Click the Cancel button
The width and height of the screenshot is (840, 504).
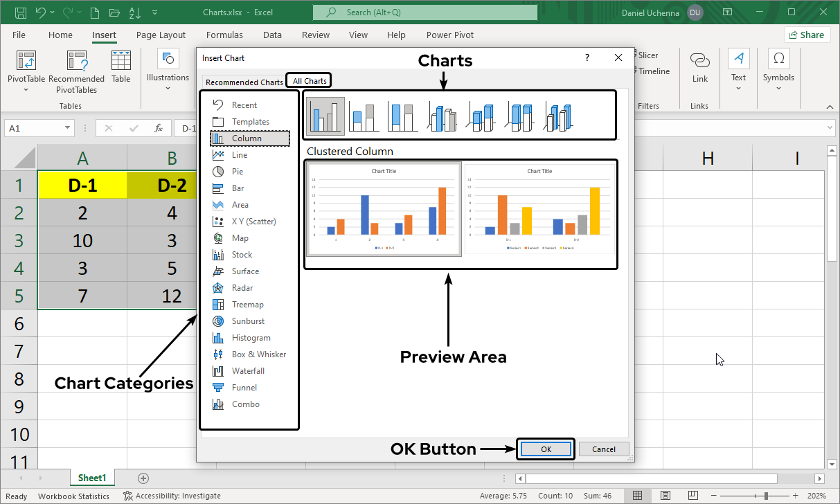[604, 449]
